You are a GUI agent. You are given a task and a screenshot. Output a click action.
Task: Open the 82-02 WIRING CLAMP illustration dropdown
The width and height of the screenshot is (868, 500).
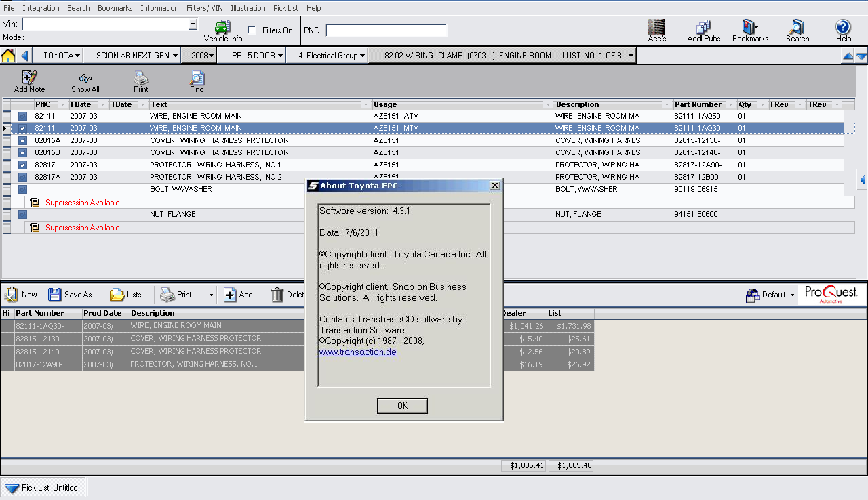pyautogui.click(x=502, y=56)
